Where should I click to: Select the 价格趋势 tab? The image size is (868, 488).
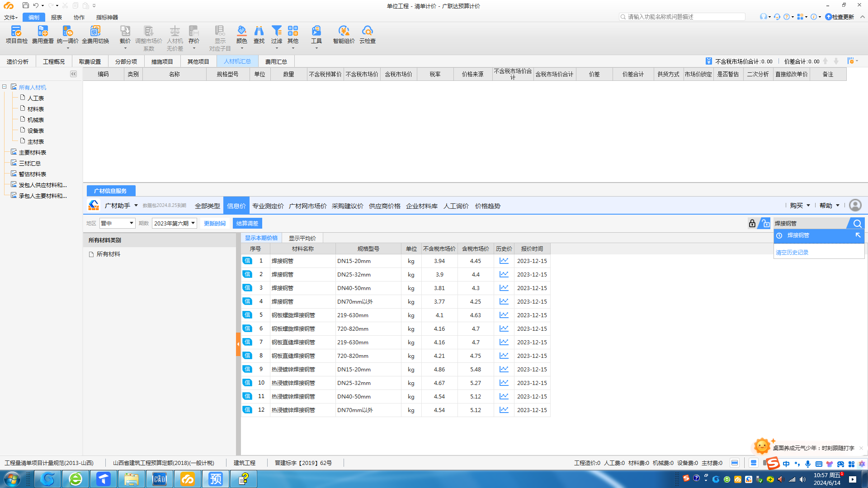click(x=487, y=206)
